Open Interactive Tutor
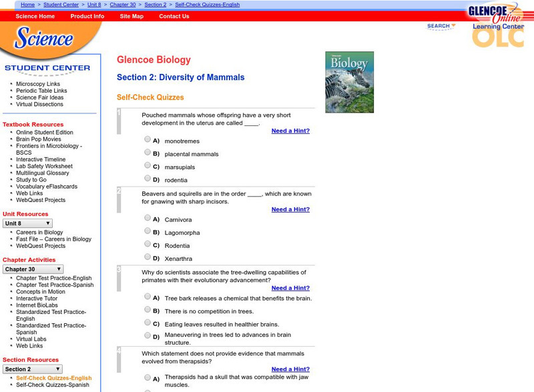Screen dimensions: 534x392 (x=37, y=299)
